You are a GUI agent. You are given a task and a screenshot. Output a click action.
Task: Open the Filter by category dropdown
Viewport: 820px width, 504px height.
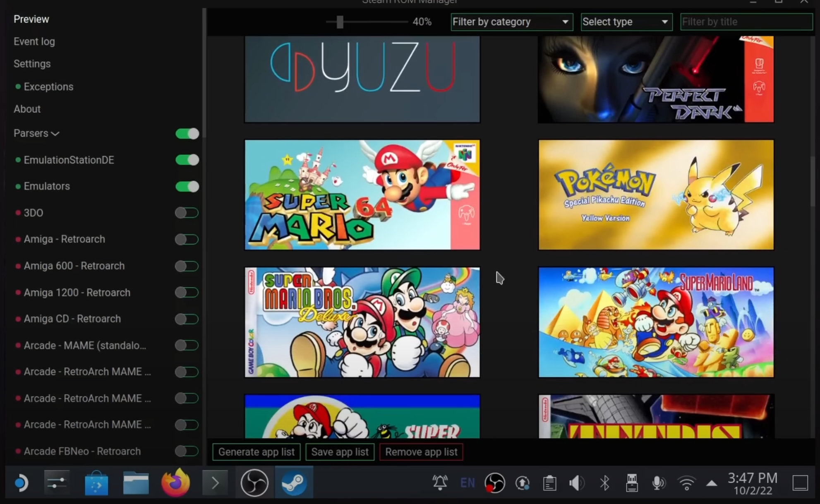(x=512, y=22)
